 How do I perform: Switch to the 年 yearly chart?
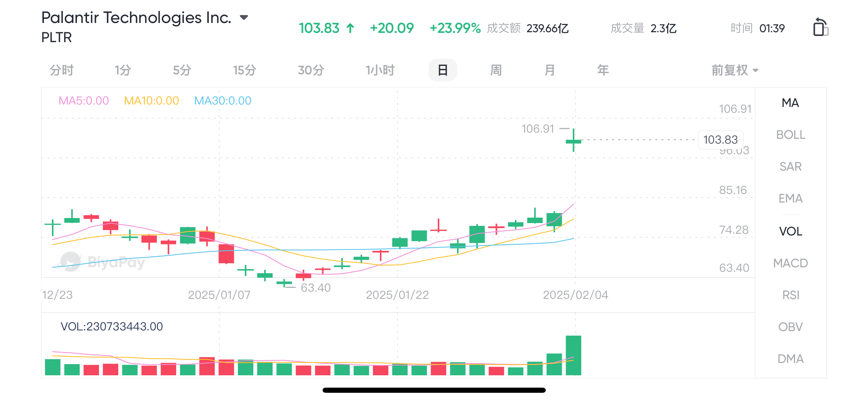point(603,70)
